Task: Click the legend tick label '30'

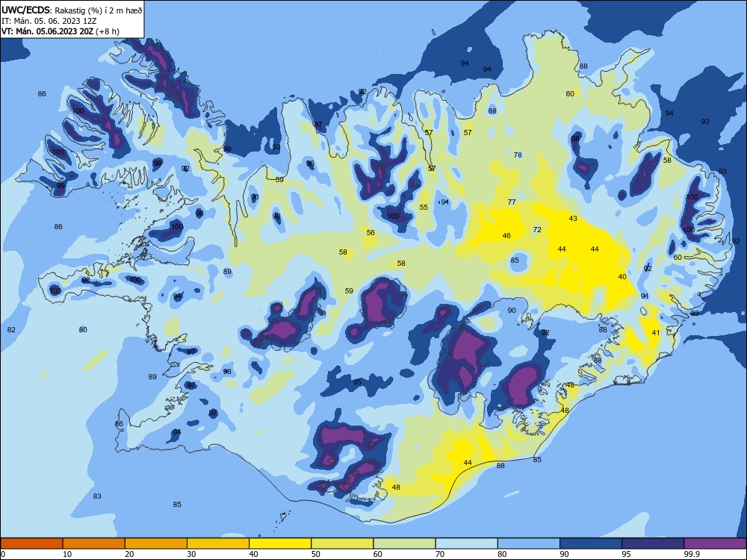Action: point(191,554)
